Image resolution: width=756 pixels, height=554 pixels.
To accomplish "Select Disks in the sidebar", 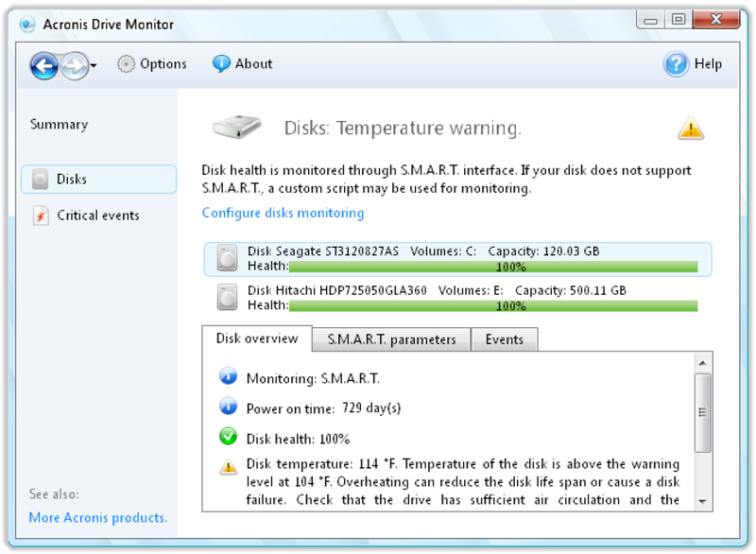I will coord(99,180).
